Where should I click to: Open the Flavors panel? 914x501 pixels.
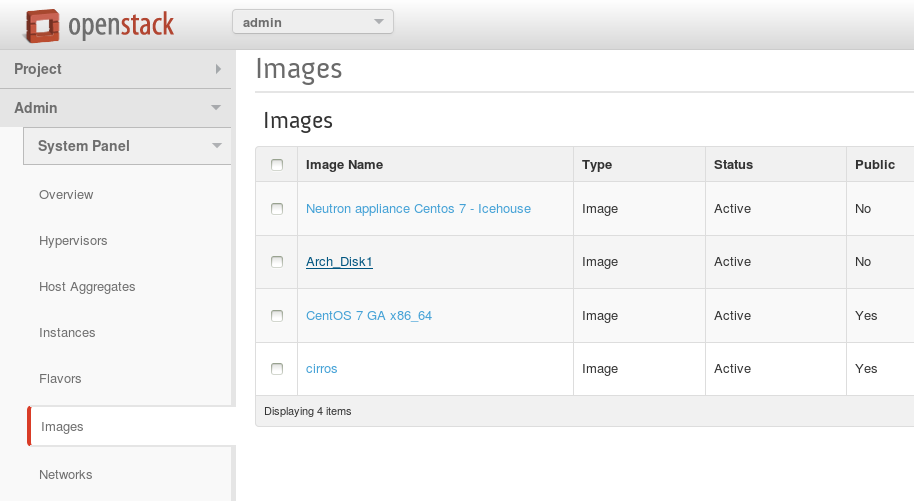pyautogui.click(x=60, y=379)
